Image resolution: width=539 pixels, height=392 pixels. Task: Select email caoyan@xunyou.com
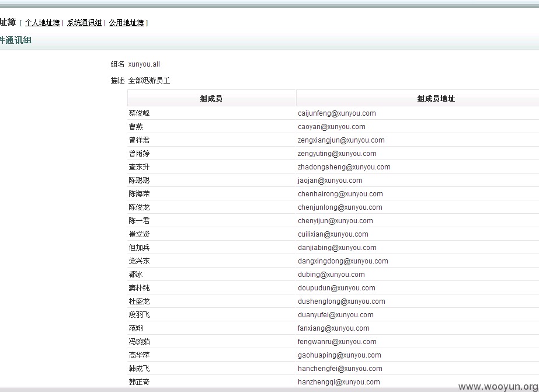[x=332, y=127]
